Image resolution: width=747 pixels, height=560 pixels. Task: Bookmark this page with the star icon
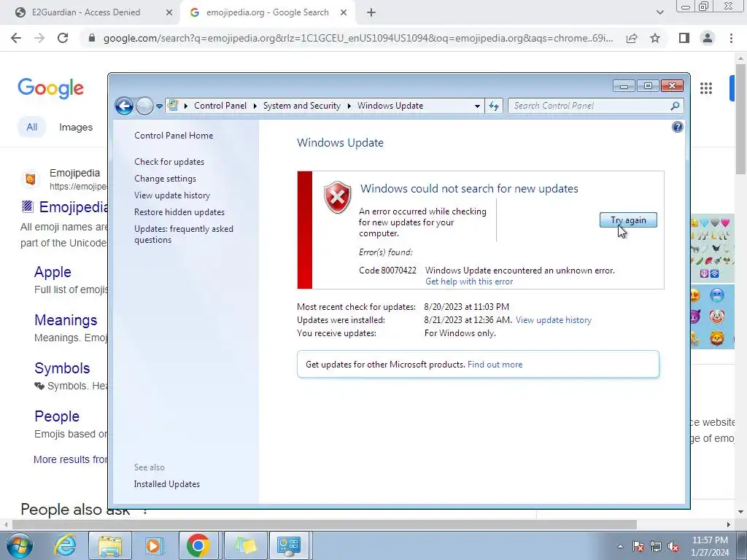(655, 38)
